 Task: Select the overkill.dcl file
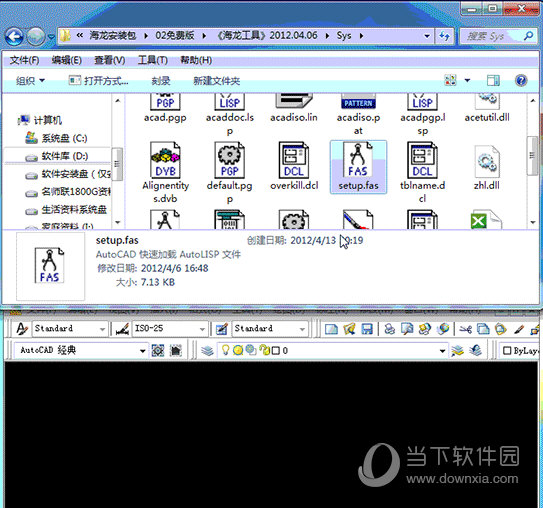(x=294, y=167)
